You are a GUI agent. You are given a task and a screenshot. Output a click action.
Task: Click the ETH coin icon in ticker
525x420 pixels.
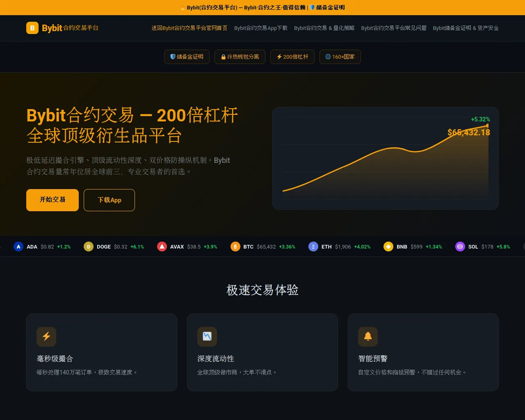(313, 247)
